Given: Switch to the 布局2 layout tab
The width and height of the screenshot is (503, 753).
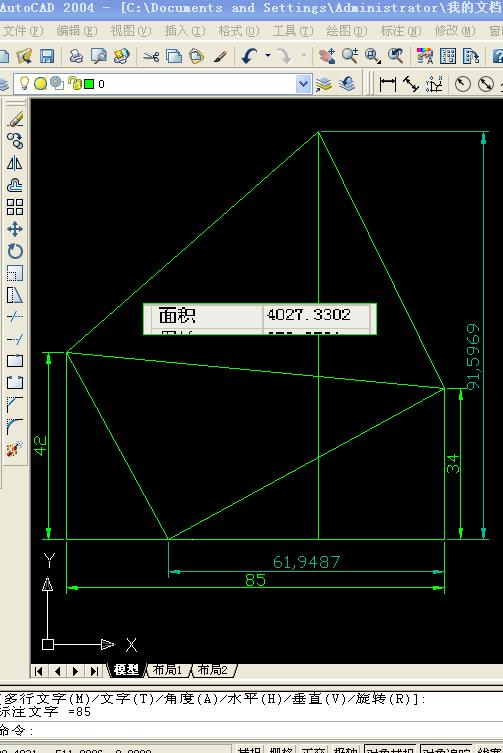Looking at the screenshot, I should coord(212,670).
